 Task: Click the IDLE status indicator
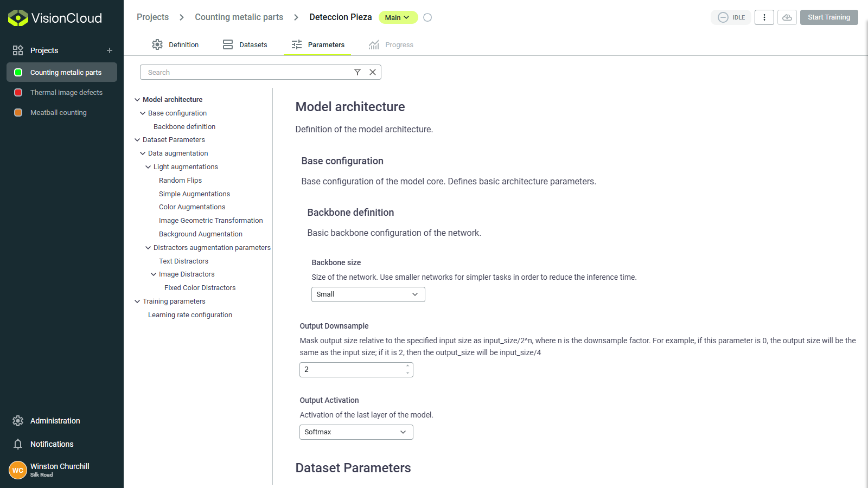click(731, 17)
